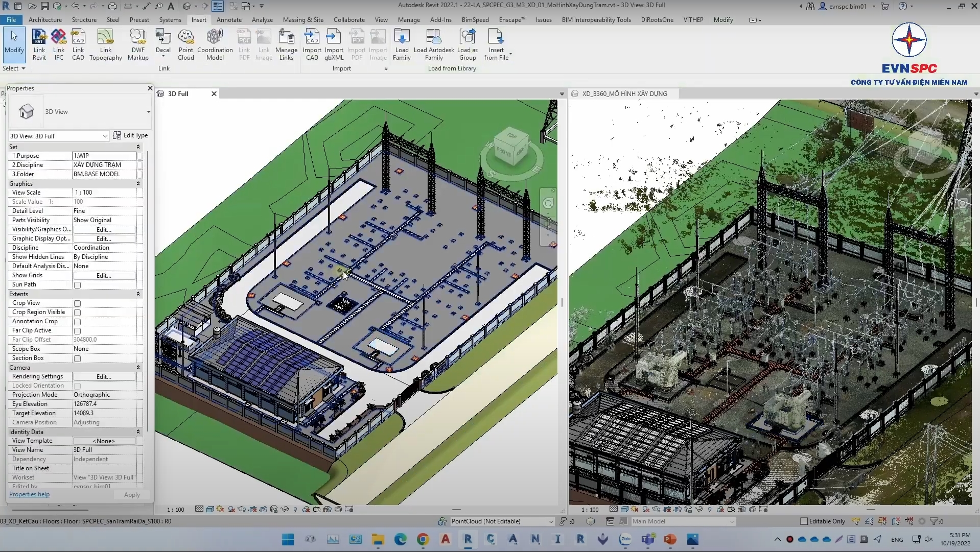
Task: Switch to the Architecture ribbon tab
Action: pyautogui.click(x=45, y=20)
